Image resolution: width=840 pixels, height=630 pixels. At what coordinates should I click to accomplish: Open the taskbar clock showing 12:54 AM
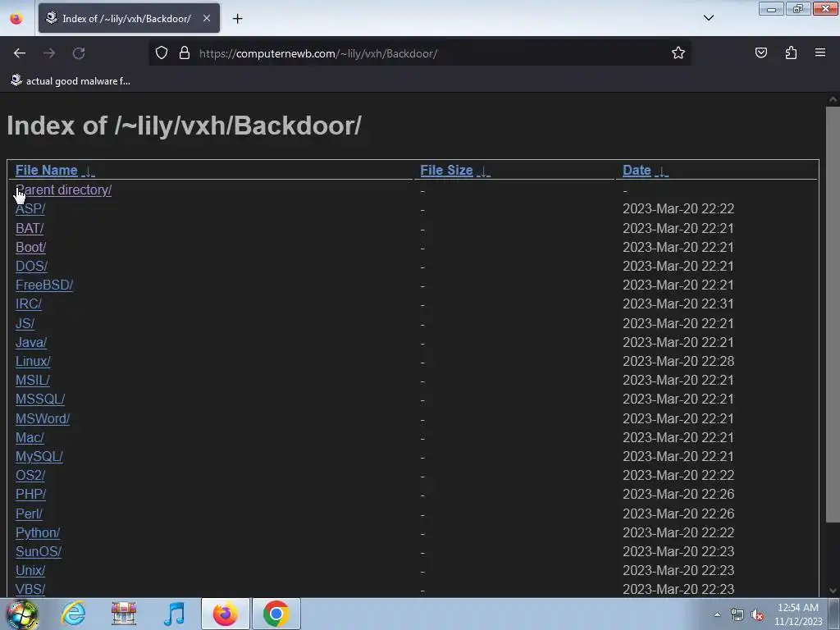point(798,614)
